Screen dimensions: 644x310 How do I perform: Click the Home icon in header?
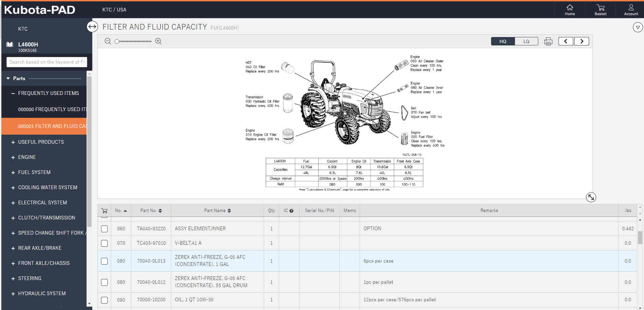[570, 9]
